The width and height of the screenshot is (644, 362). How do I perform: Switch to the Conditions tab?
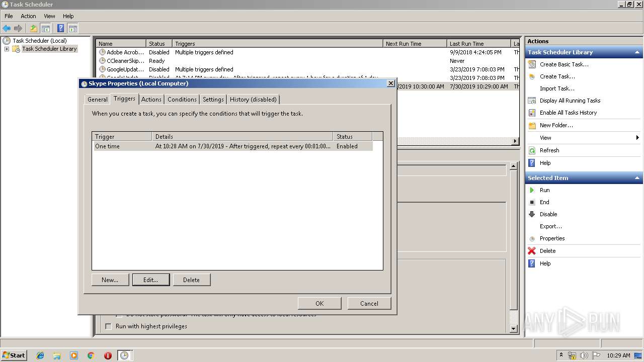(x=182, y=100)
